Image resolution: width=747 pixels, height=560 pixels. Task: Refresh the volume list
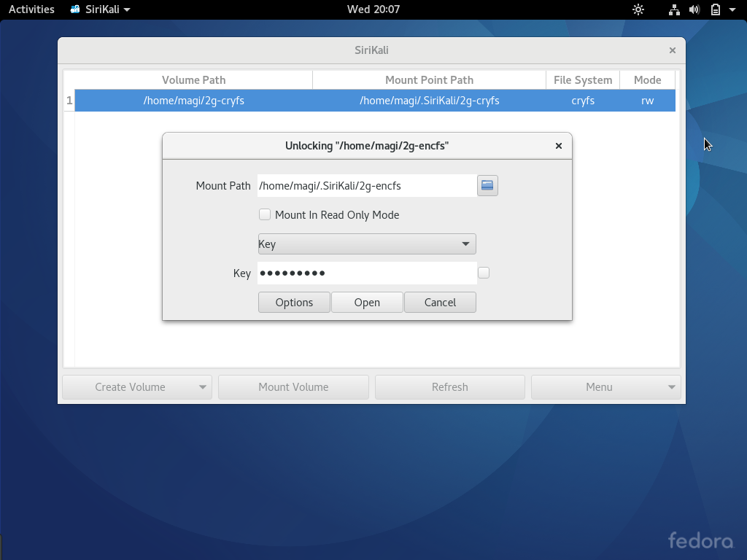point(449,387)
